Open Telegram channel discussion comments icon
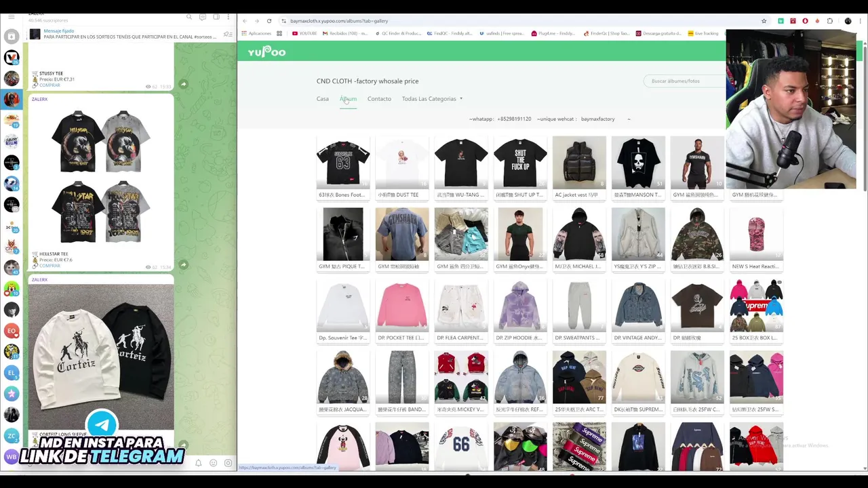Image resolution: width=868 pixels, height=488 pixels. coord(203,17)
